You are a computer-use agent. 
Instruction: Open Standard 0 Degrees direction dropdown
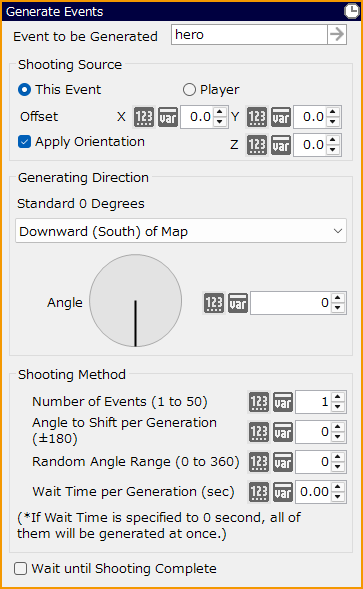click(181, 231)
